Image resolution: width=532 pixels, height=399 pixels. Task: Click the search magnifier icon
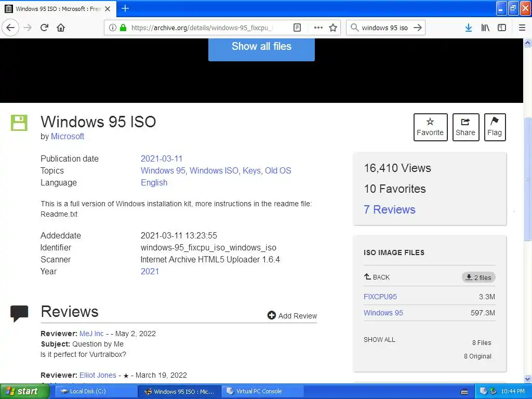pyautogui.click(x=354, y=28)
